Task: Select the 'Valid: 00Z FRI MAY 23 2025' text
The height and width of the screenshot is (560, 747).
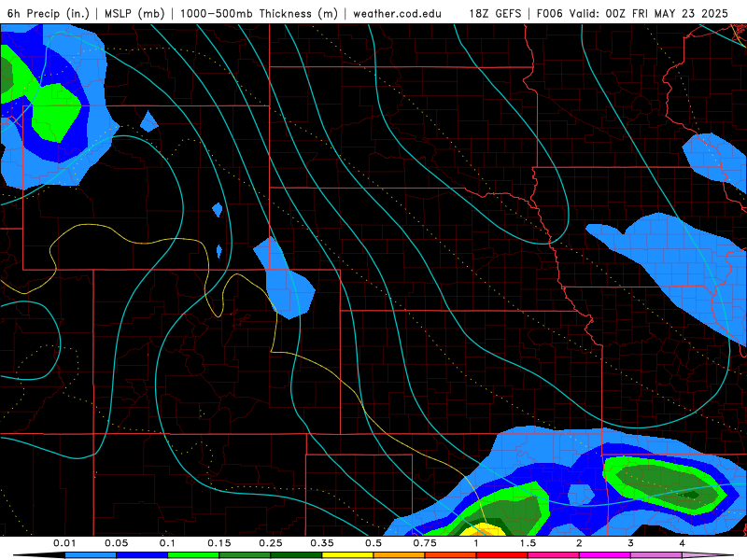Action: point(650,14)
